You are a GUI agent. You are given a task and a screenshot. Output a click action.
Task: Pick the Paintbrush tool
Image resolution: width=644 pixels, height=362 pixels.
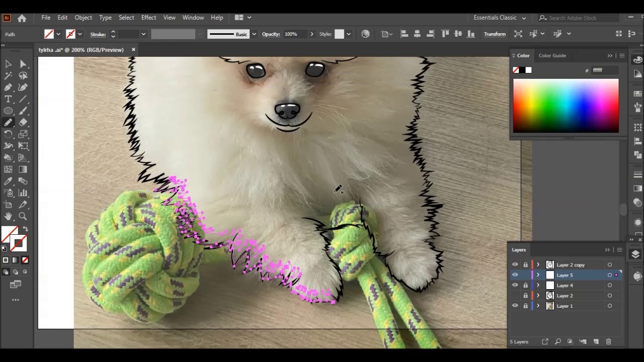point(23,111)
